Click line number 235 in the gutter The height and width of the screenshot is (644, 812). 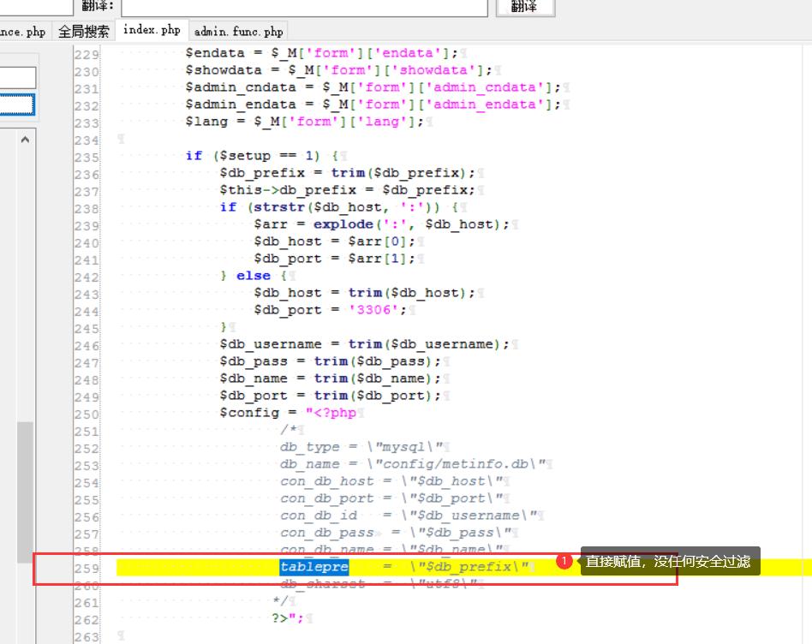tap(87, 156)
